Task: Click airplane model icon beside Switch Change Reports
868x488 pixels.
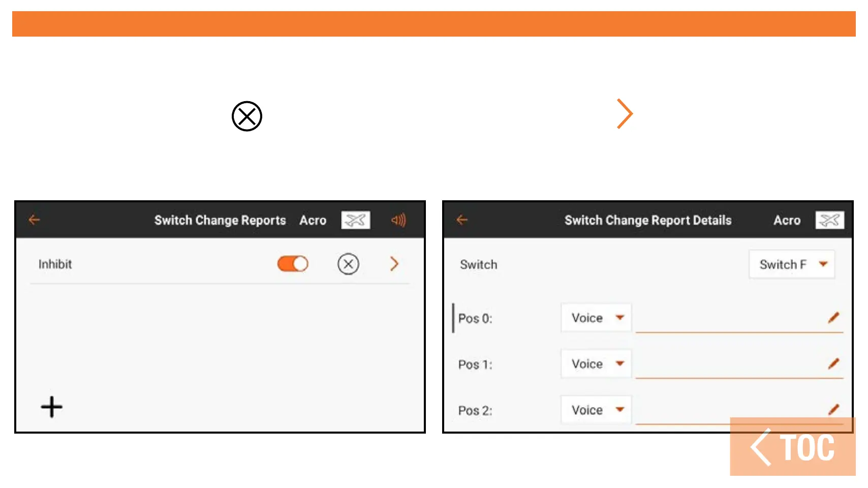Action: (x=355, y=220)
